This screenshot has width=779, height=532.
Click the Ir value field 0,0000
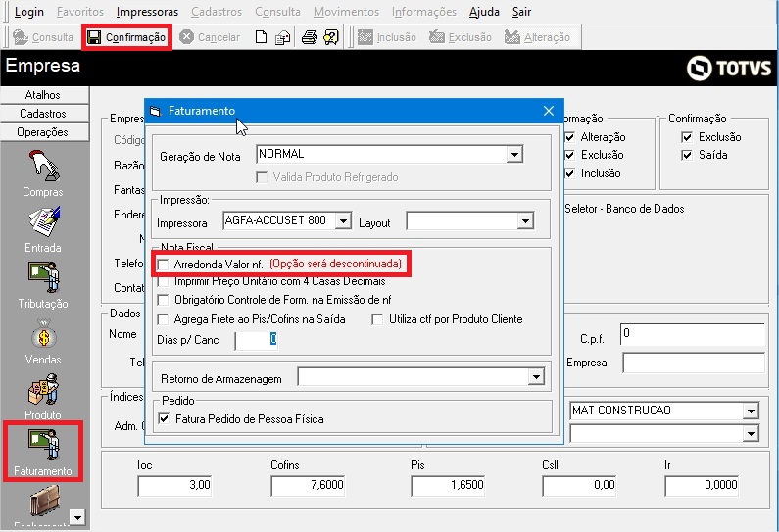(x=702, y=485)
